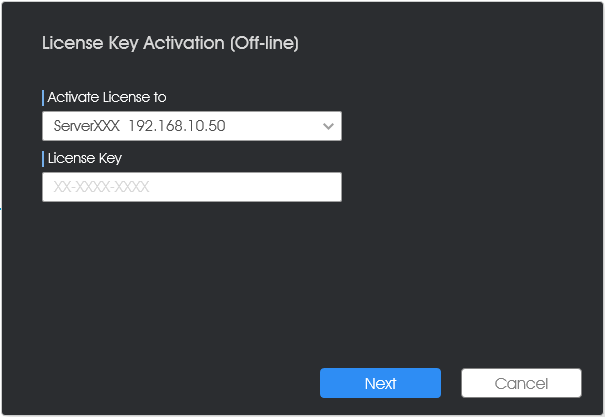Proceed to next step with blue Next button
The height and width of the screenshot is (417, 605).
[x=380, y=383]
